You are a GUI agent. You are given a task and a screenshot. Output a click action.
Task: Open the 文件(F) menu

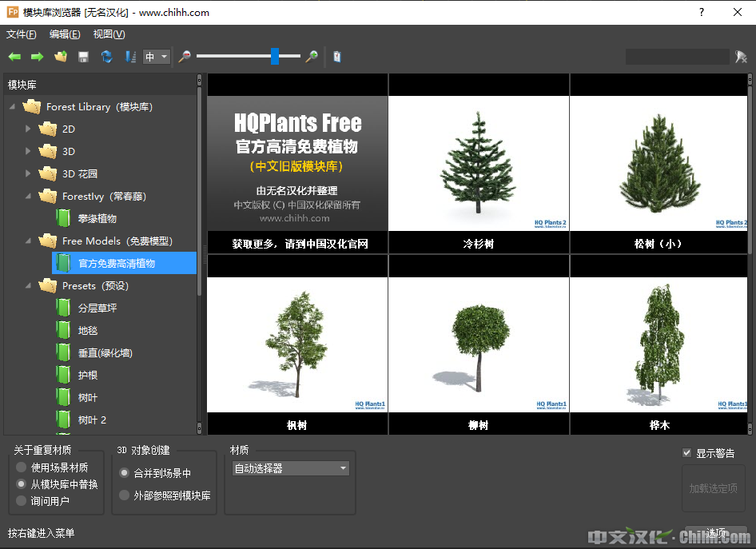point(22,34)
